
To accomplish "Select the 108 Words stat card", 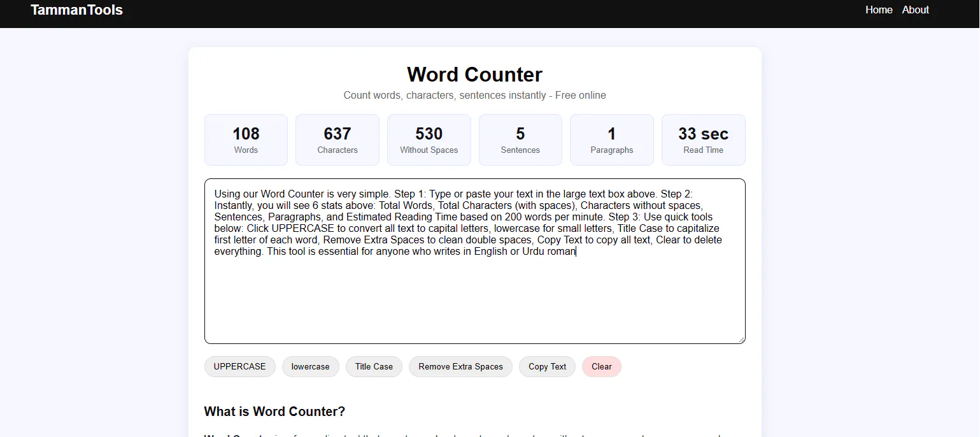I will [246, 140].
